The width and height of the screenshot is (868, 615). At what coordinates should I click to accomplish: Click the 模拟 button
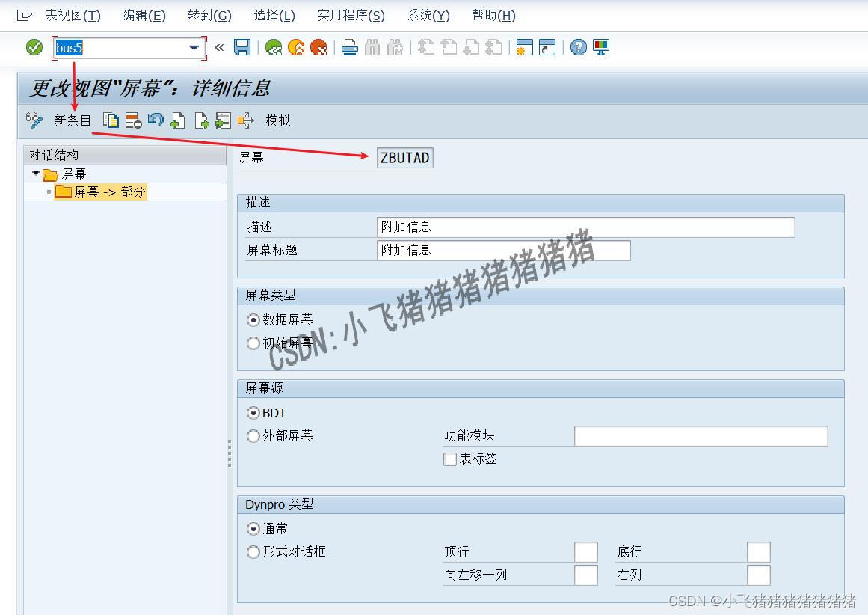tap(278, 120)
